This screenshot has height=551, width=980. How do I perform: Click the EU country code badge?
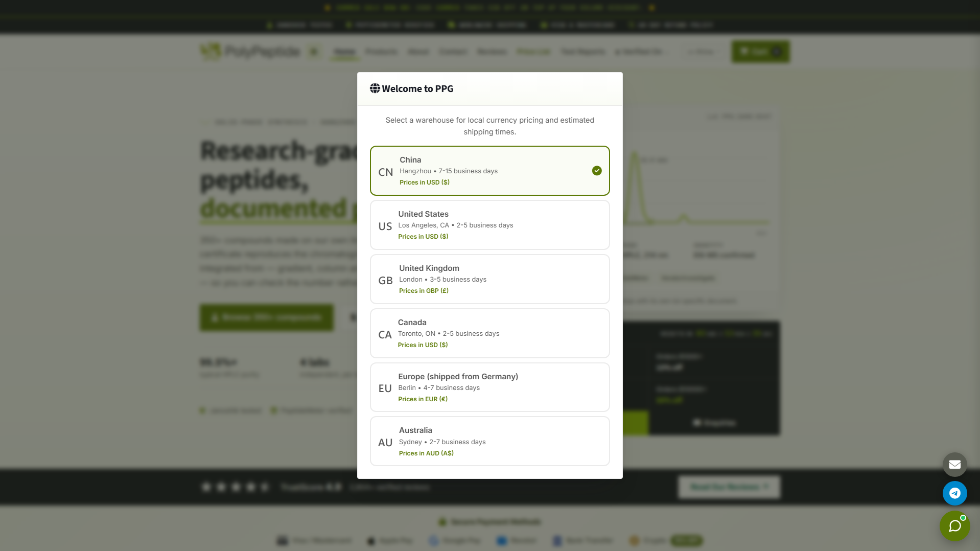tap(385, 388)
